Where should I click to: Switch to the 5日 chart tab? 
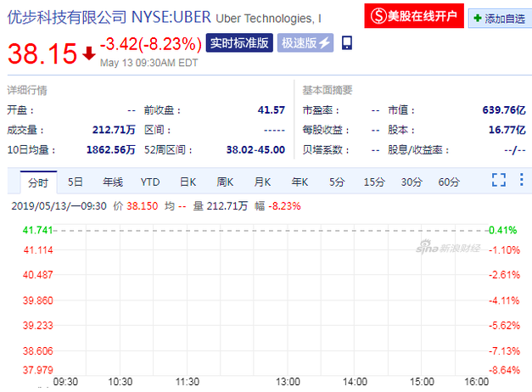(x=76, y=182)
